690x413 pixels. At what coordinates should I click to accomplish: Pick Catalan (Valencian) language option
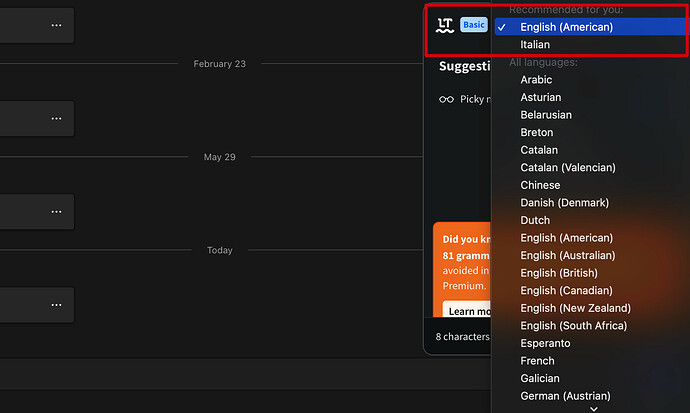[567, 168]
